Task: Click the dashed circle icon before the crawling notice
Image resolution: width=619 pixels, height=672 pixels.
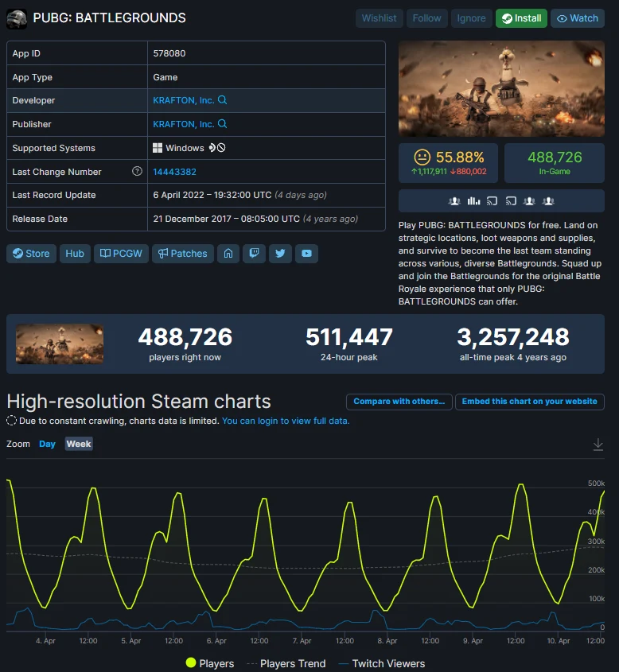Action: (x=12, y=421)
